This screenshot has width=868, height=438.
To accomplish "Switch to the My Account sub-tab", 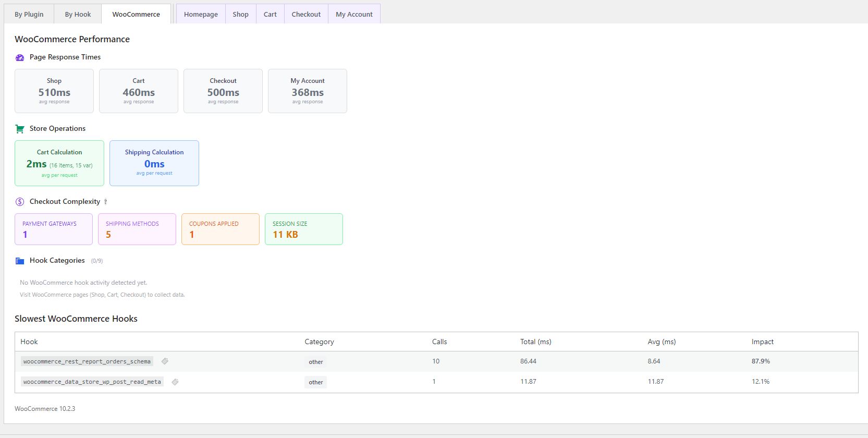I will 354,14.
